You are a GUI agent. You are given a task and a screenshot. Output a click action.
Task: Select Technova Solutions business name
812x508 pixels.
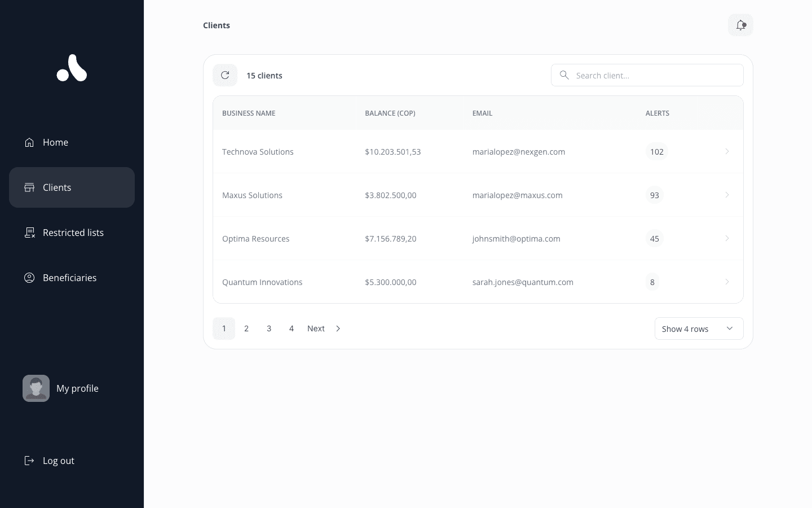click(258, 151)
